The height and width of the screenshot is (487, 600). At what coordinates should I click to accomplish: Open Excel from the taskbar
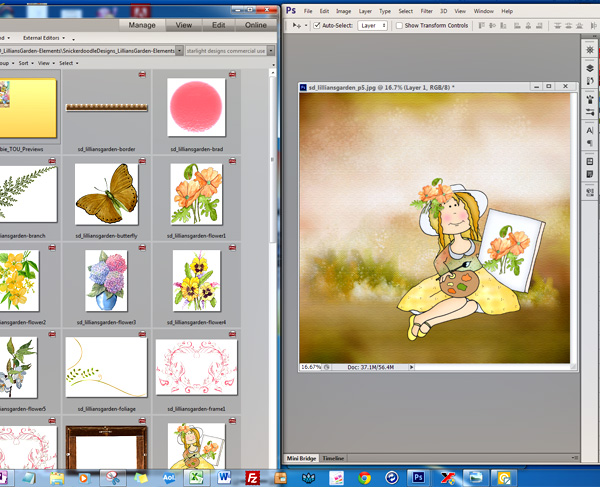pos(196,478)
